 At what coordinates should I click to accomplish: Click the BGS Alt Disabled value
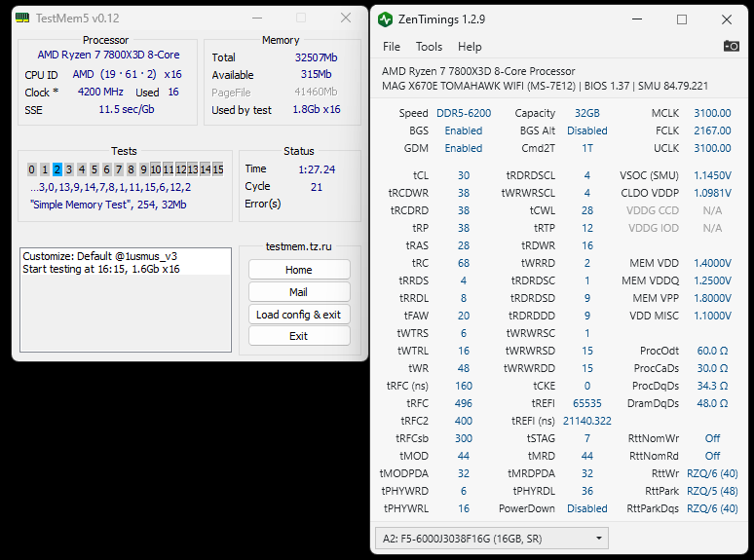coord(587,131)
